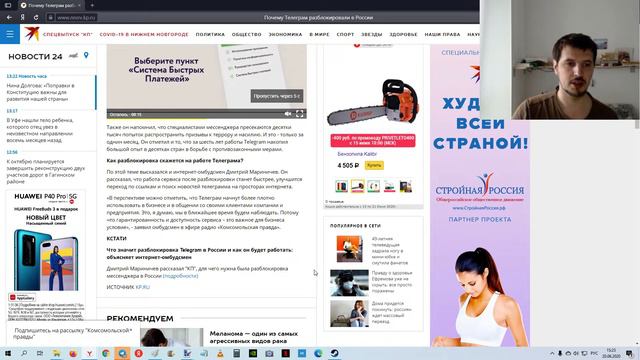The image size is (640, 360).
Task: Click 'Пропустить через 5 с' skip button
Action: 277,96
